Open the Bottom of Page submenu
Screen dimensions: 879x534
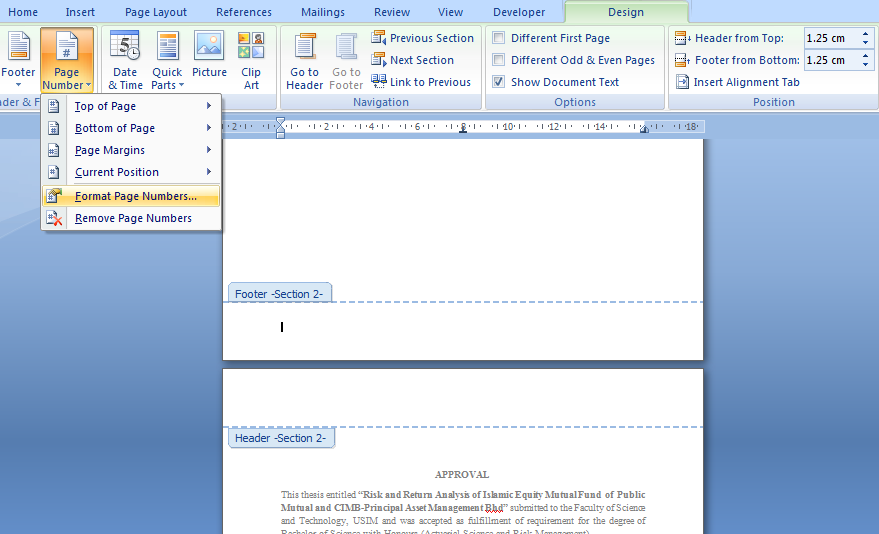(131, 128)
